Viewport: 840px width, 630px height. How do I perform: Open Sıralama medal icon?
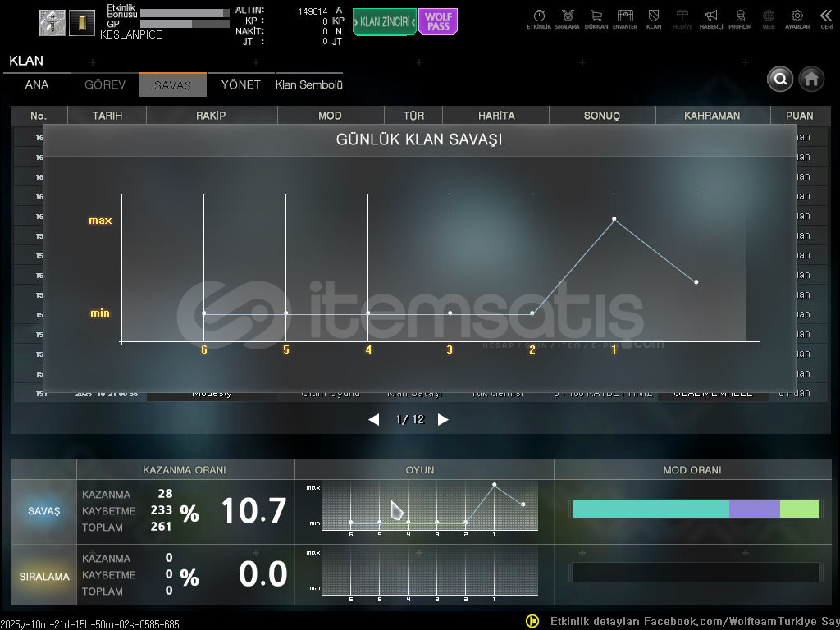pyautogui.click(x=567, y=17)
